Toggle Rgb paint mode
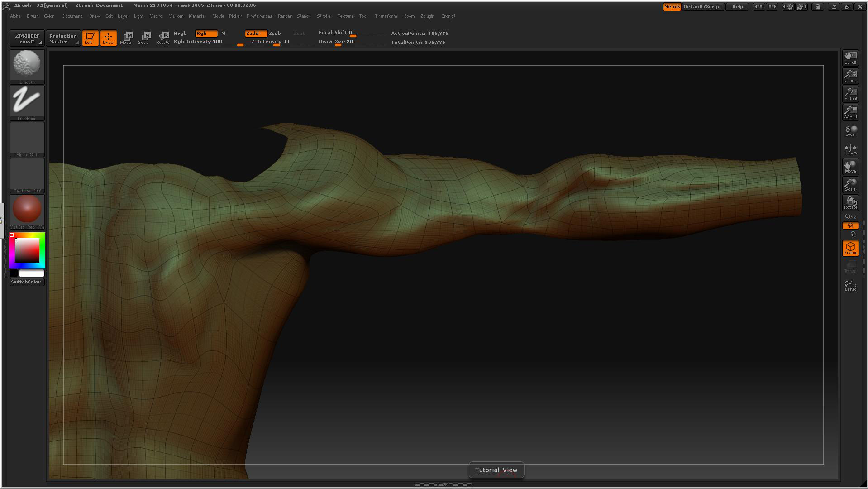Screen dimensions: 868x489 tap(206, 34)
